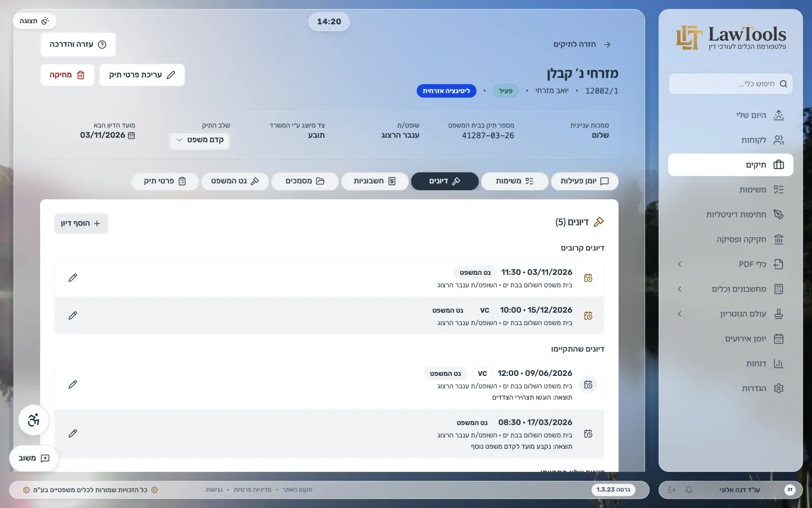Switch to the 'יומן פעילות' tab
Screen dimensions: 812x508
click(x=585, y=181)
